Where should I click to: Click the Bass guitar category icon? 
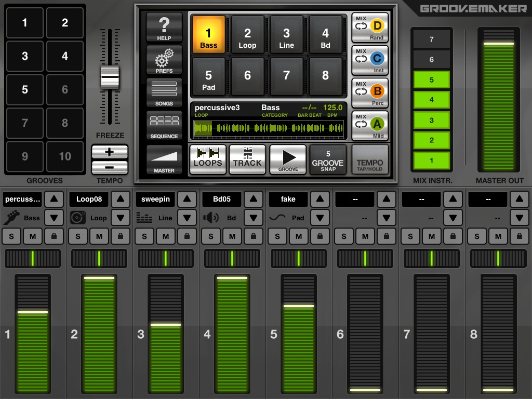(x=11, y=218)
